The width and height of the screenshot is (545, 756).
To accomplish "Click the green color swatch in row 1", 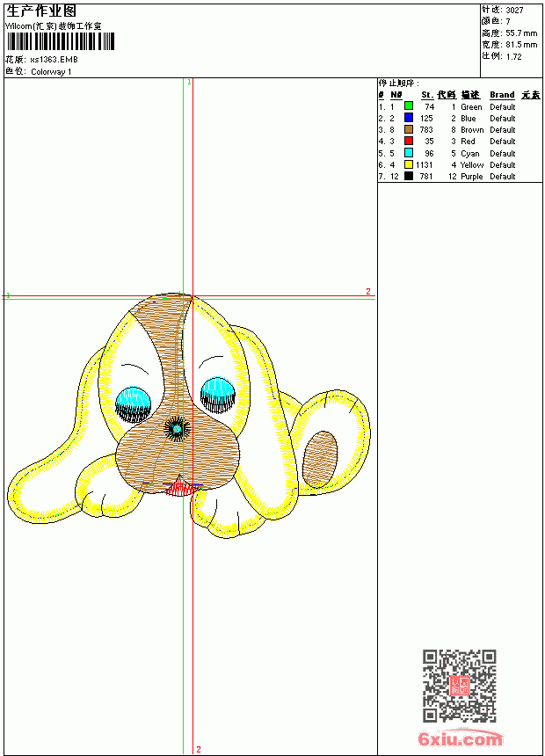I will point(409,105).
